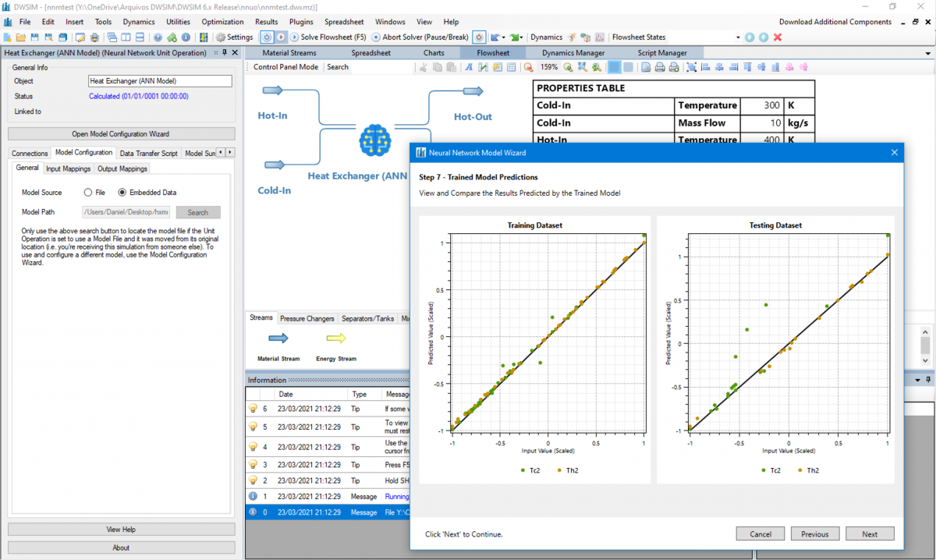The width and height of the screenshot is (936, 560).
Task: Expand the Dynamics dropdown in the toolbar
Action: click(x=546, y=37)
